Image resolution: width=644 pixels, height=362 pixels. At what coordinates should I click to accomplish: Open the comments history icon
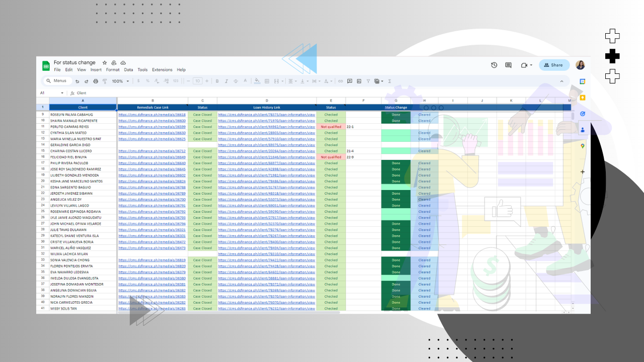[x=508, y=65]
